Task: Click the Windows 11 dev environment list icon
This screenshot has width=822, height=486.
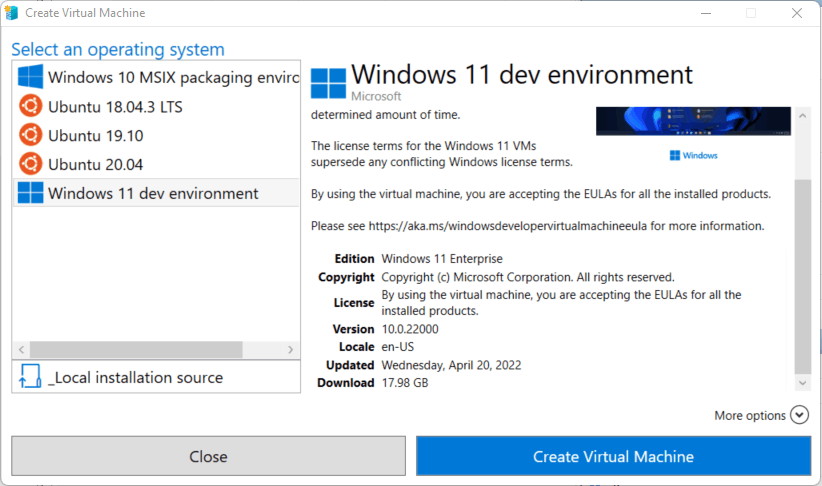Action: coord(30,192)
